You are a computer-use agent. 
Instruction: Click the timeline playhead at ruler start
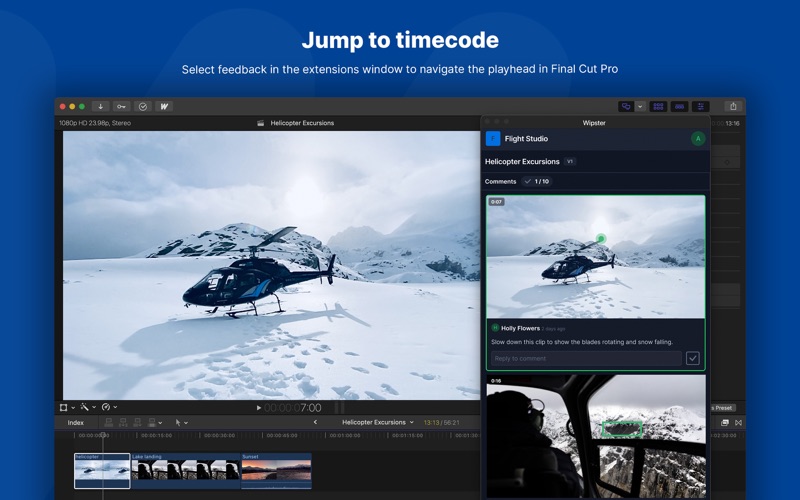pyautogui.click(x=103, y=435)
